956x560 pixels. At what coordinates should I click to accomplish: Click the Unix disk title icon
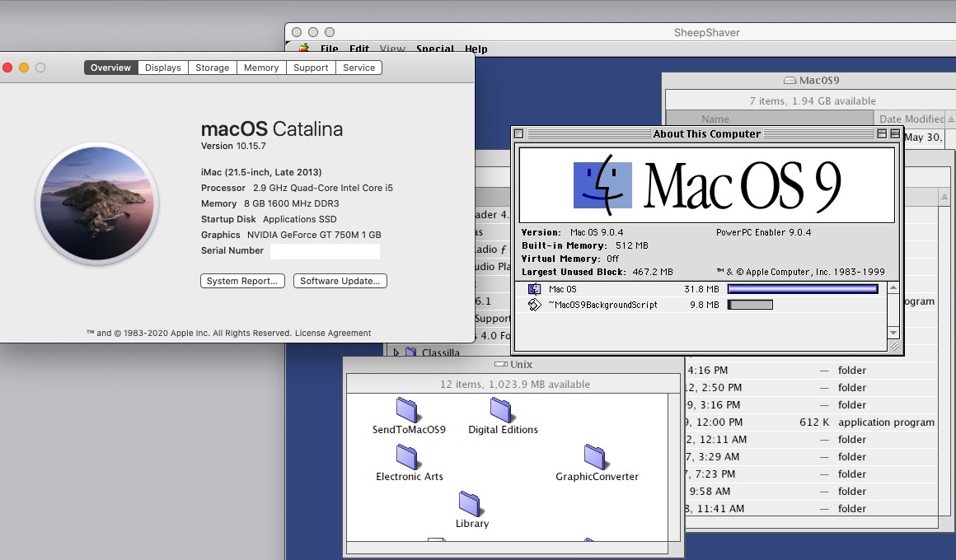[x=500, y=364]
